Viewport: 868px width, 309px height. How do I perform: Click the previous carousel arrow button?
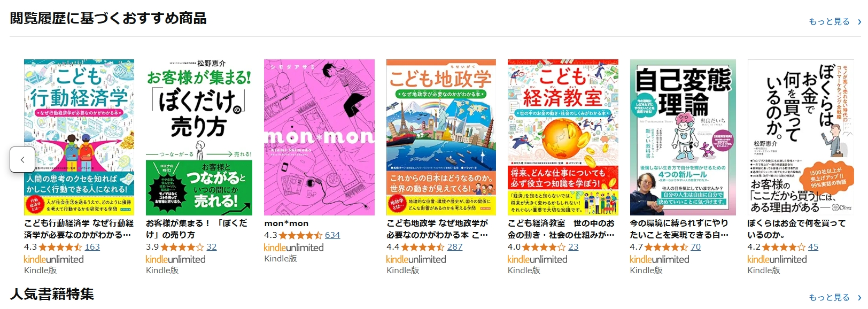point(22,159)
